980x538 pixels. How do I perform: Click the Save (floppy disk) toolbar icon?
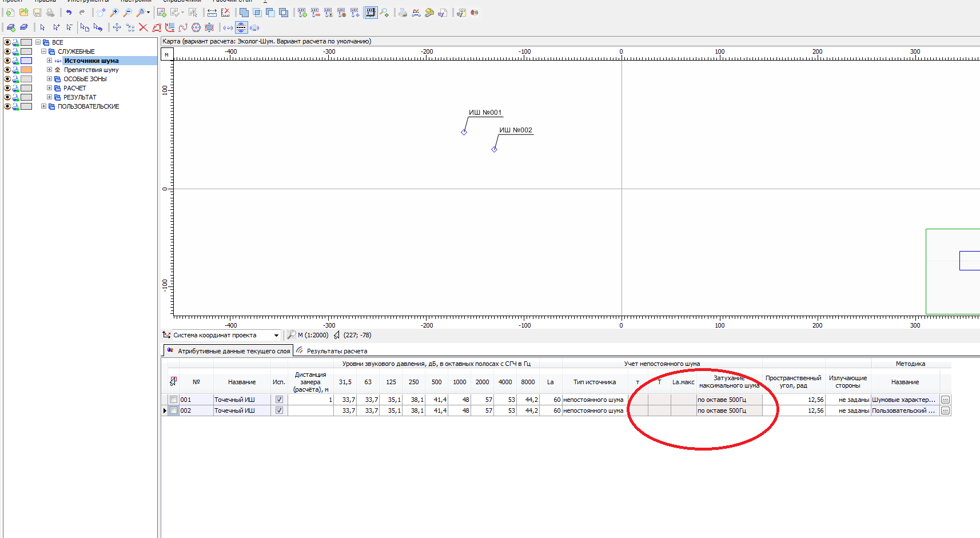pyautogui.click(x=37, y=13)
